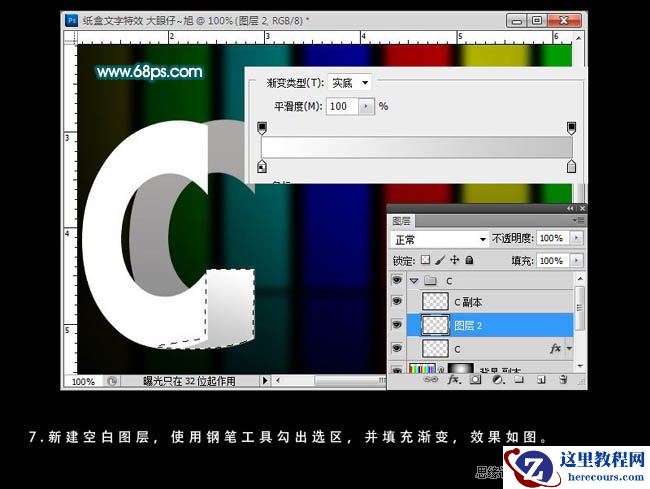Click the link layers icon in Layers panel
Viewport: 650px width, 489px height.
[431, 380]
